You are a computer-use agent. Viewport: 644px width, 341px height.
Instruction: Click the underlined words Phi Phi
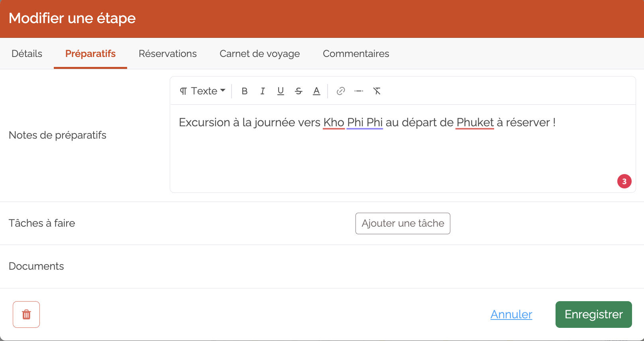pyautogui.click(x=365, y=123)
